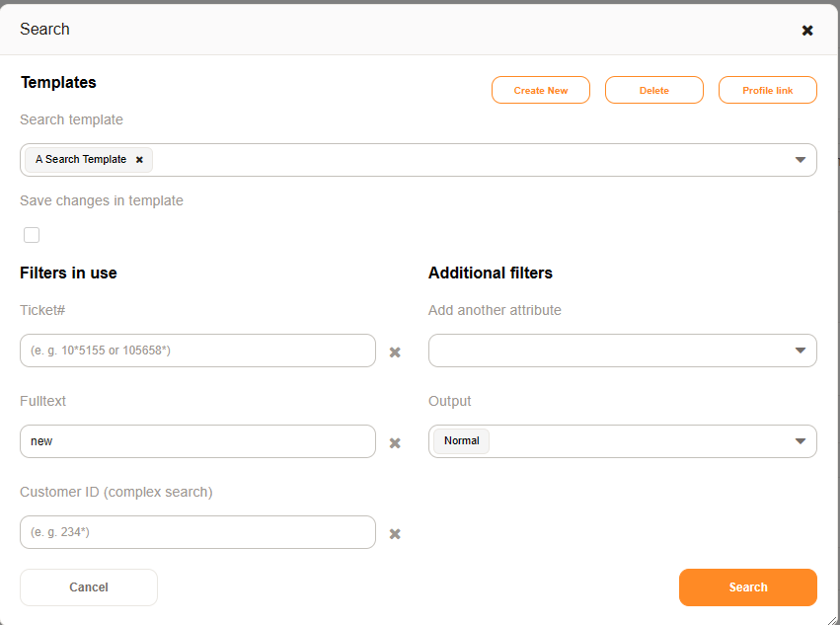Focus the Ticket# input field

tap(197, 351)
